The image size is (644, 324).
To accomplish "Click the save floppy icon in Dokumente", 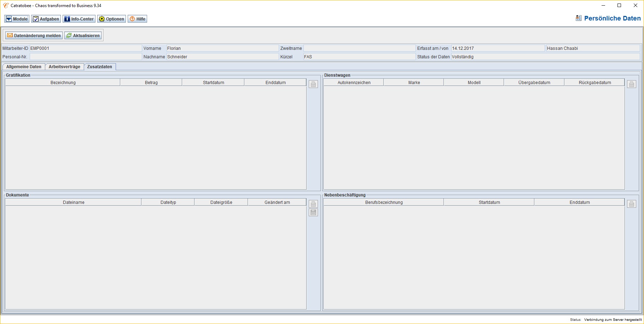I will pyautogui.click(x=313, y=212).
